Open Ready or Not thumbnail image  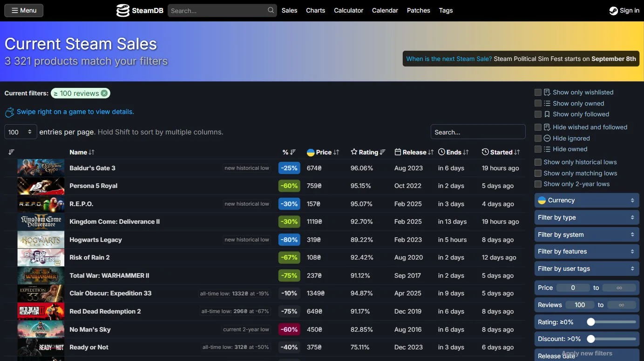pyautogui.click(x=41, y=348)
